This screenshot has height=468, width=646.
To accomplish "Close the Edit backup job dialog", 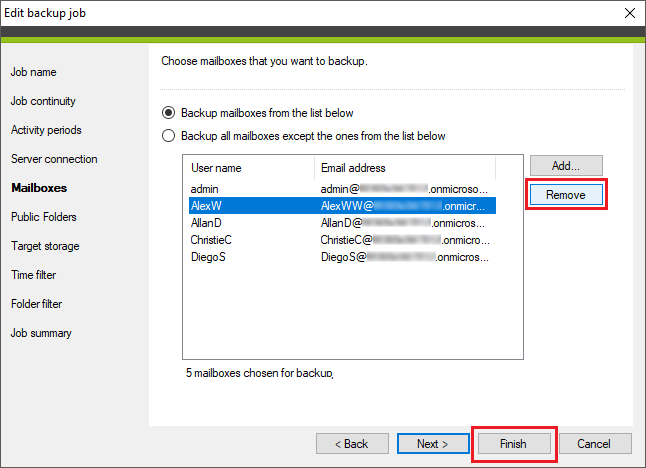I will tap(627, 14).
